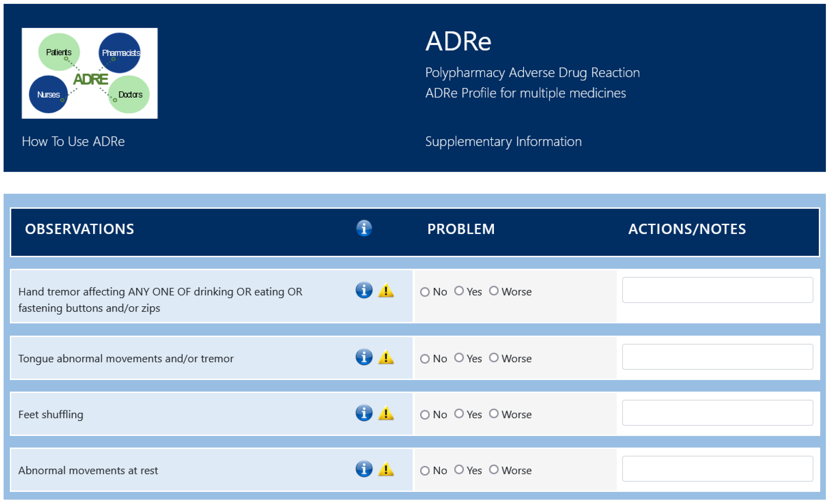Click warning triangle for Feet shuffling row
The image size is (830, 504).
click(x=386, y=413)
